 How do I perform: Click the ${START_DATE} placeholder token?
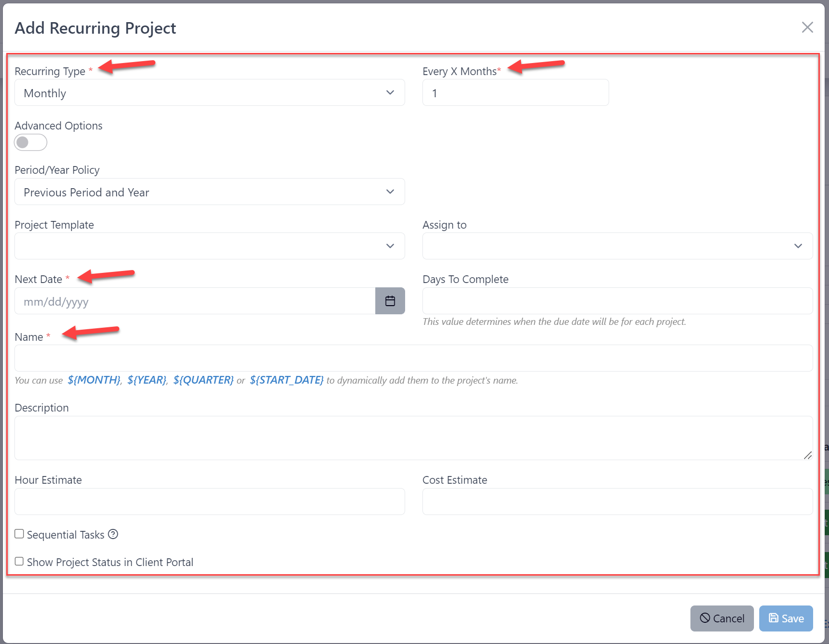(x=286, y=380)
